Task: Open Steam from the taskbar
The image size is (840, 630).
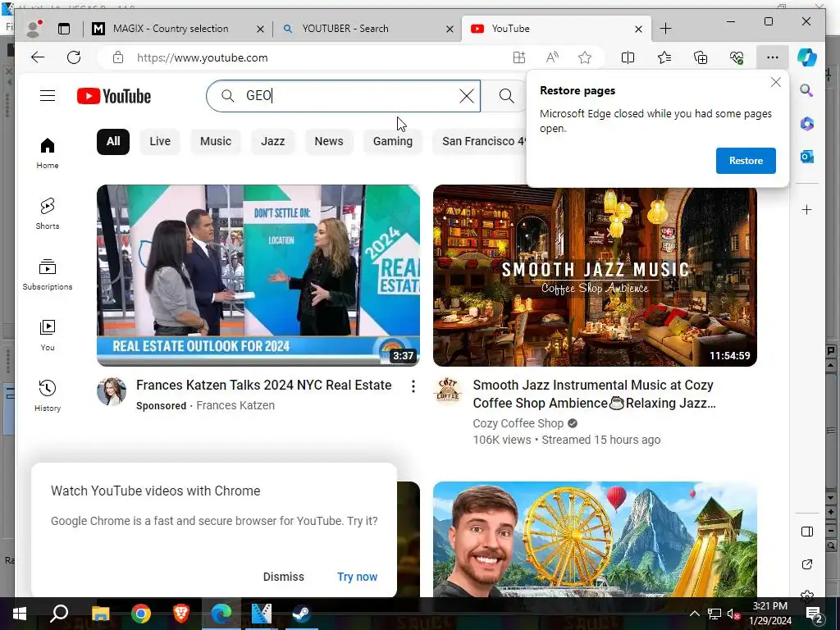Action: [x=302, y=614]
